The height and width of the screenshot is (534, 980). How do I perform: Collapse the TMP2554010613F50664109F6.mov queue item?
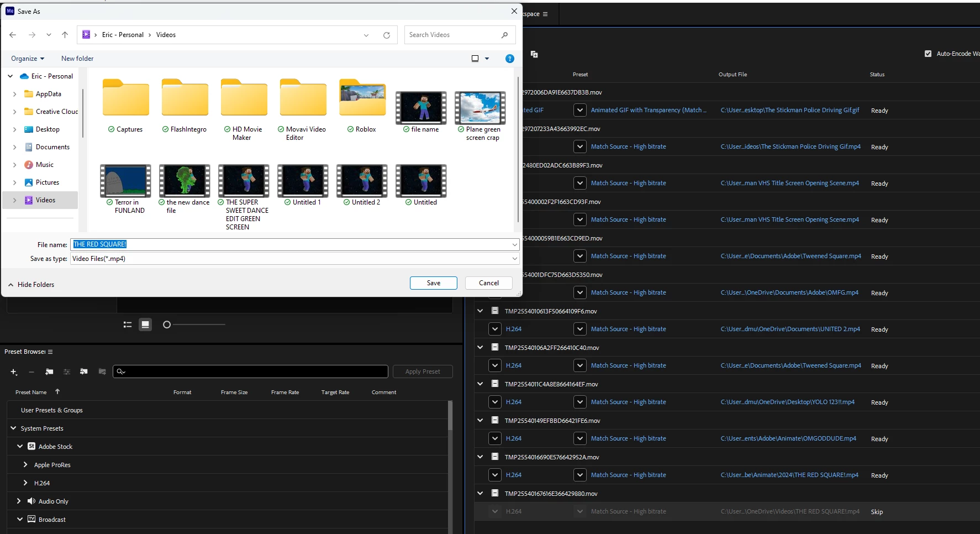(x=480, y=311)
